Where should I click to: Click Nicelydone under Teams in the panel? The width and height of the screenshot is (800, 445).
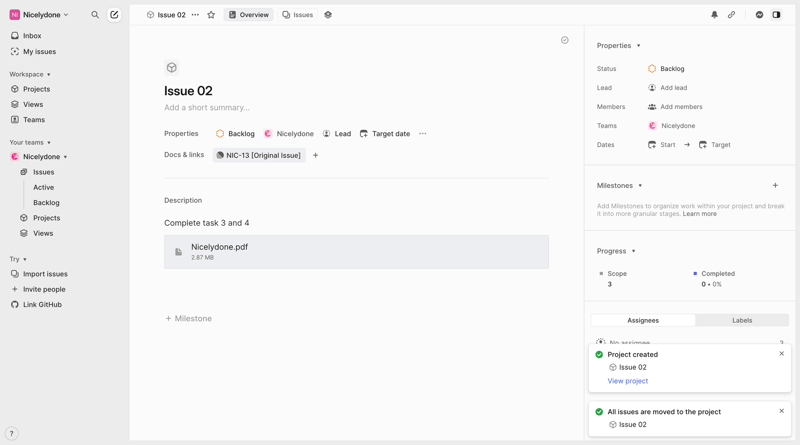671,126
